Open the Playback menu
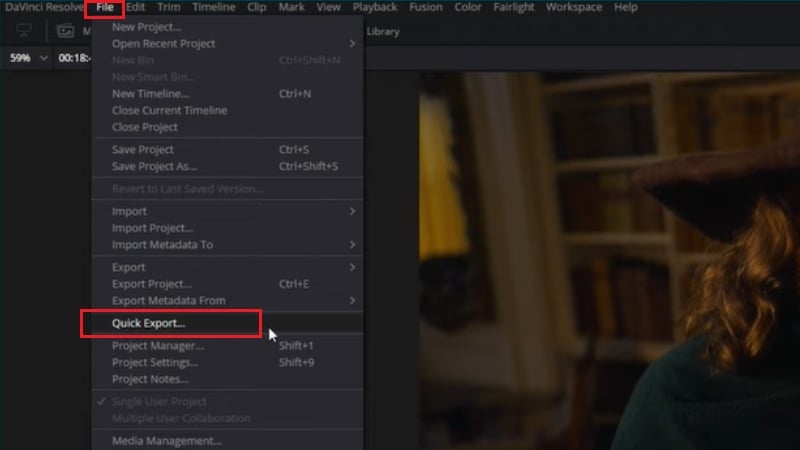This screenshot has width=800, height=450. 375,7
